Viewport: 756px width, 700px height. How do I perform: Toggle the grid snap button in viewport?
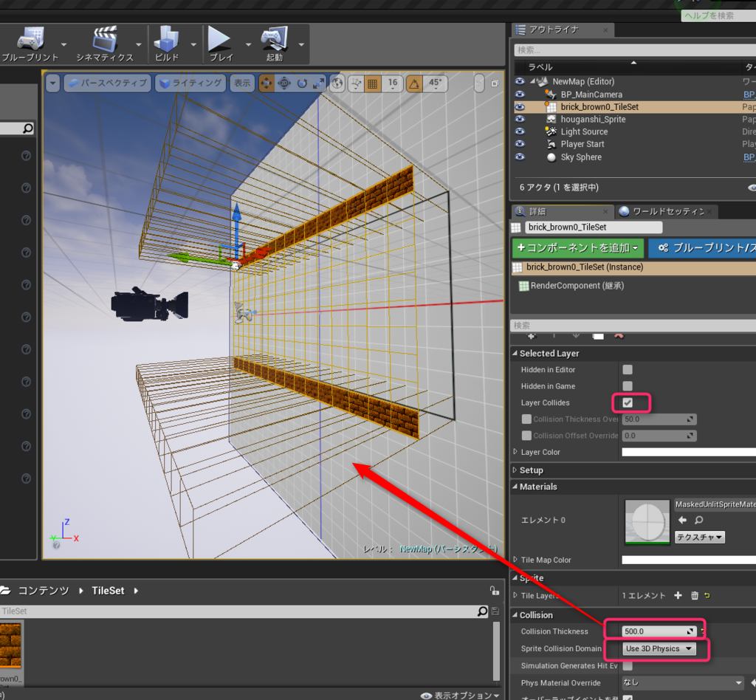(373, 83)
